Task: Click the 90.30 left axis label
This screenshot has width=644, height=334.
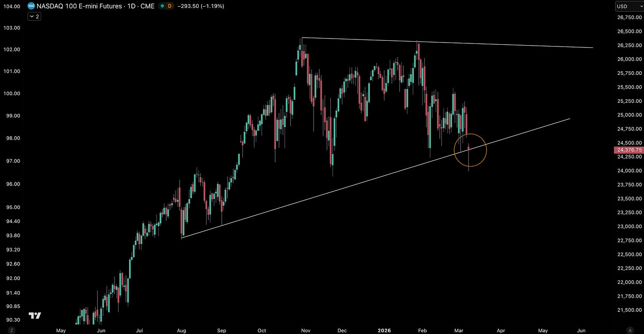Action: 14,320
